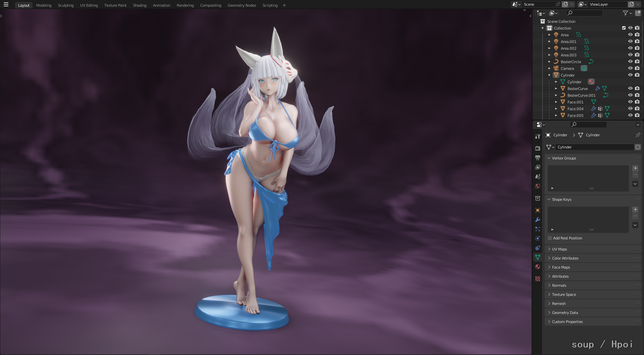Add a new shape key
The height and width of the screenshot is (355, 644).
(635, 210)
